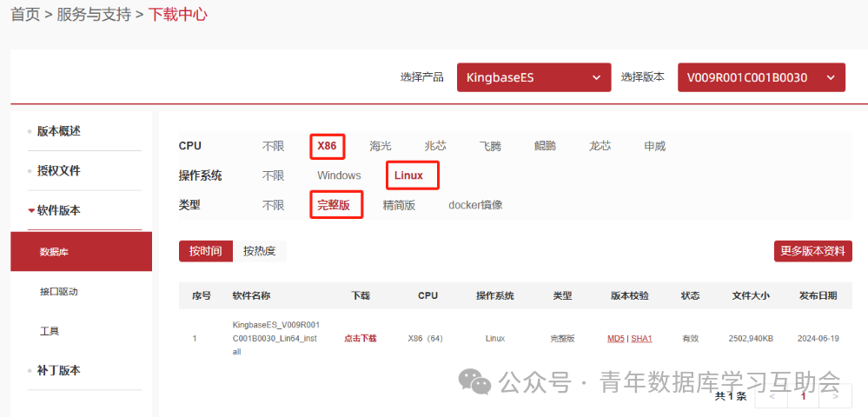This screenshot has width=868, height=417.
Task: Open the 选择版本 V009R001C001B0030 dropdown
Action: point(761,77)
